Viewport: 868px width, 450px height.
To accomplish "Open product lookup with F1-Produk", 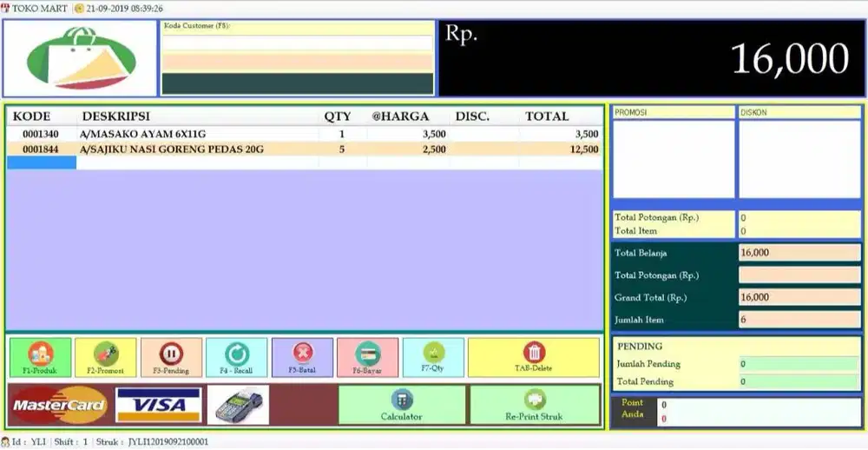I will click(41, 358).
